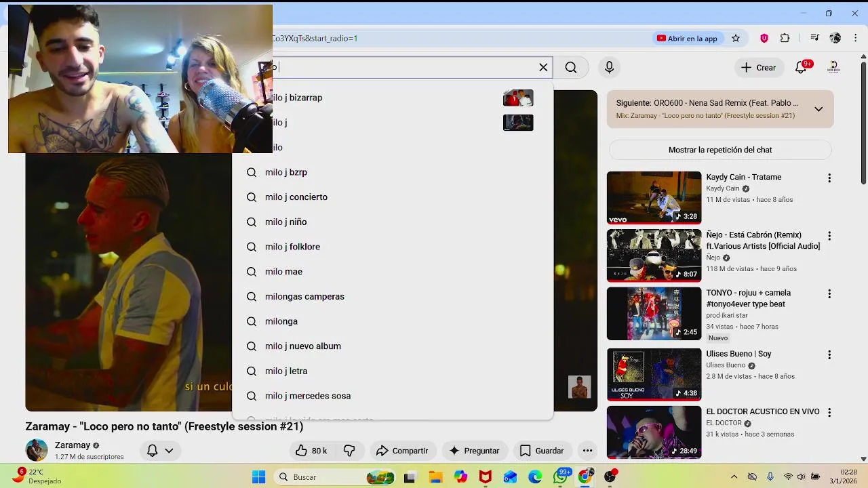Select suggestion 'milo j bzrp'

(x=393, y=172)
